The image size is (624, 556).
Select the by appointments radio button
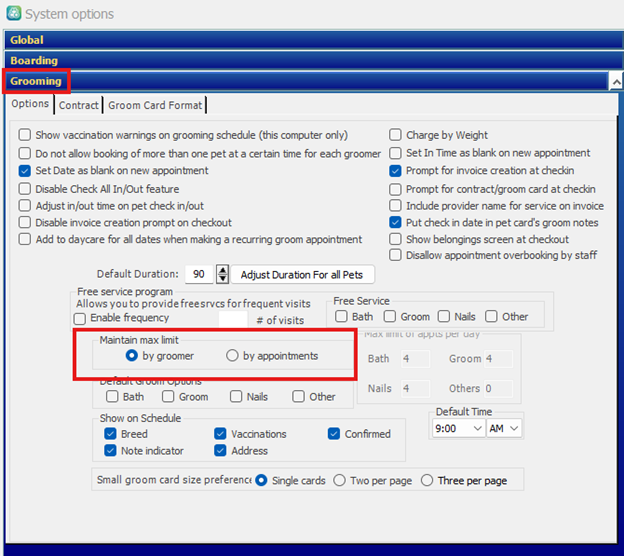(232, 355)
